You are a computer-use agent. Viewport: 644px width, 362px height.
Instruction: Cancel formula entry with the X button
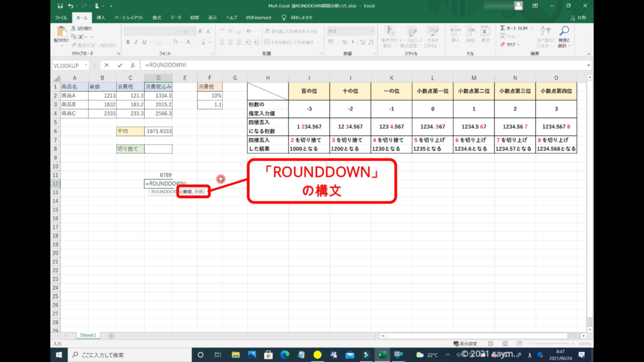(x=107, y=65)
